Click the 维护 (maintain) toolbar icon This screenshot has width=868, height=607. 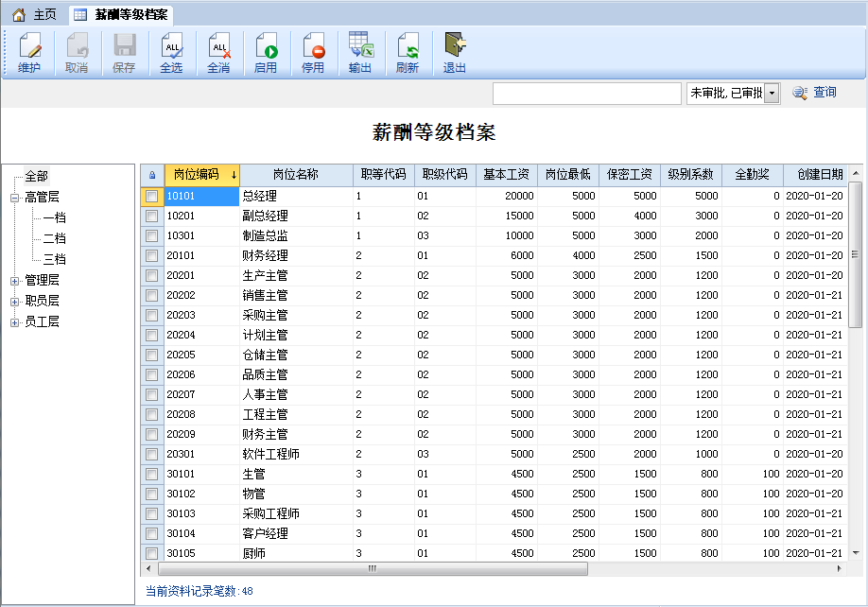click(x=29, y=53)
